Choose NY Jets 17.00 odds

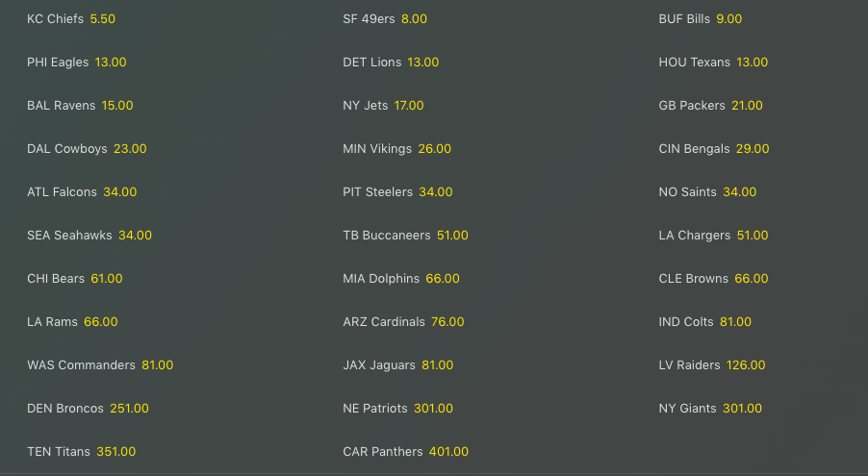408,106
